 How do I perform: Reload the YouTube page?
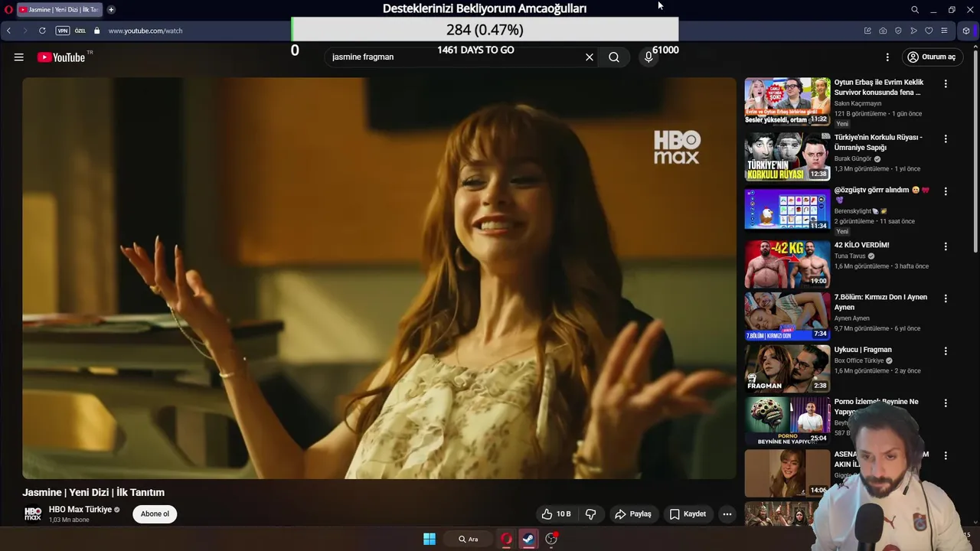point(42,31)
